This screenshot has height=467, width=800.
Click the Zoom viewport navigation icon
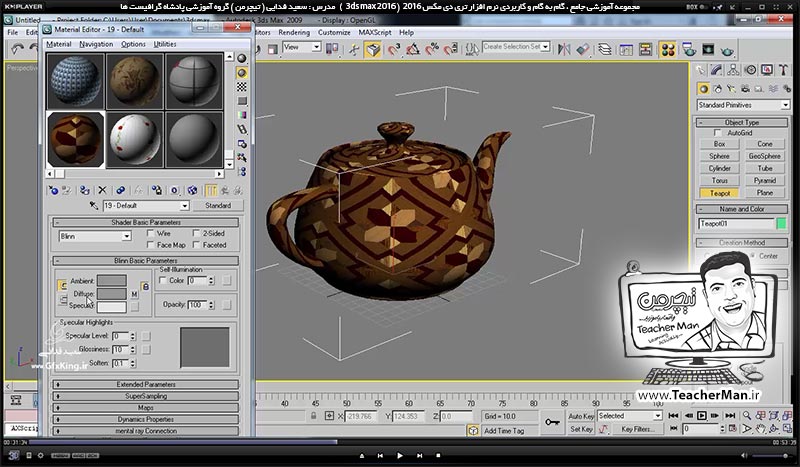[x=746, y=416]
